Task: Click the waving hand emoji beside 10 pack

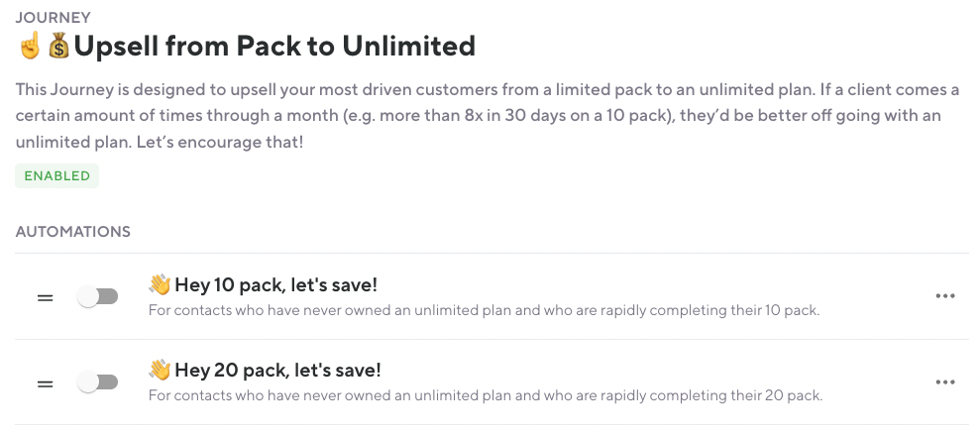Action: coord(160,285)
